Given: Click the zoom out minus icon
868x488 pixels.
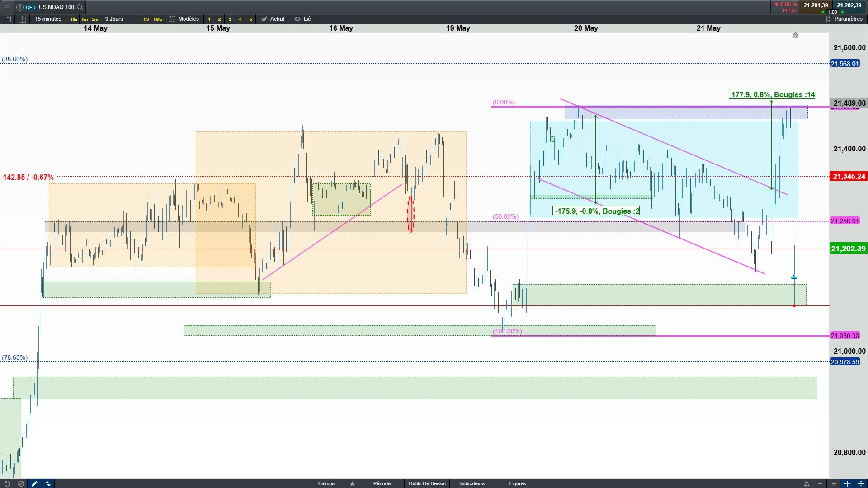Looking at the screenshot, I should [x=820, y=483].
